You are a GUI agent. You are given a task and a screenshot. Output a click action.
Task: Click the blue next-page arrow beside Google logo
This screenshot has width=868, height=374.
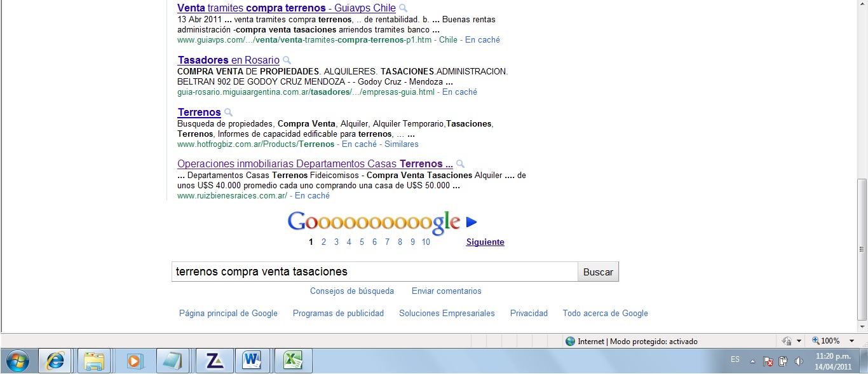[x=471, y=222]
